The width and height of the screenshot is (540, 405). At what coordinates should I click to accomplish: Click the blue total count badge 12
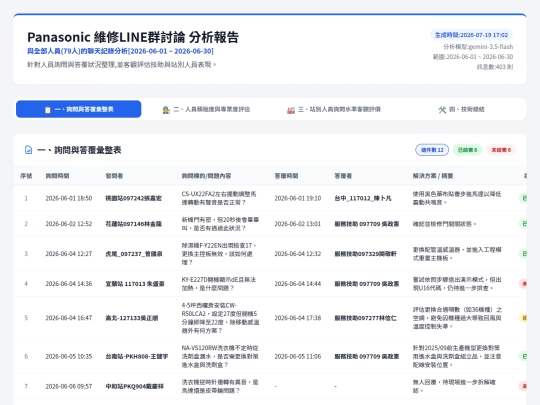(x=432, y=150)
